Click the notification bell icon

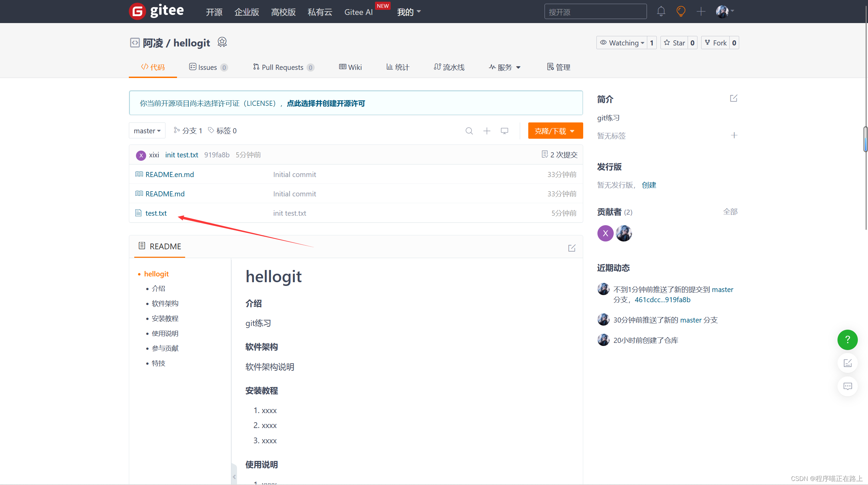(661, 12)
